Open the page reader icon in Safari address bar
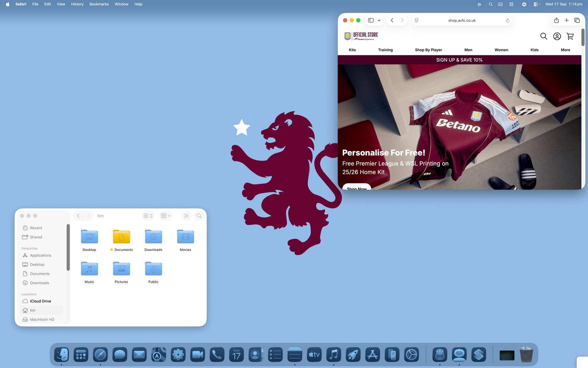The width and height of the screenshot is (588, 368). (x=416, y=20)
